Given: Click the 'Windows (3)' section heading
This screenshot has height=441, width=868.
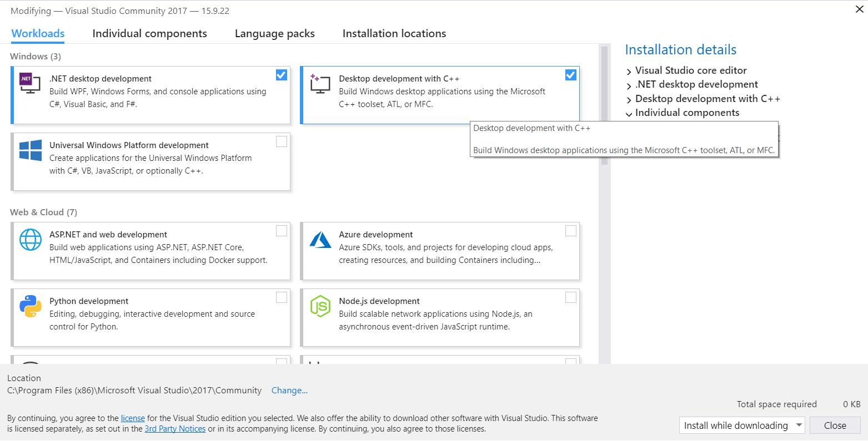Looking at the screenshot, I should click(x=36, y=57).
